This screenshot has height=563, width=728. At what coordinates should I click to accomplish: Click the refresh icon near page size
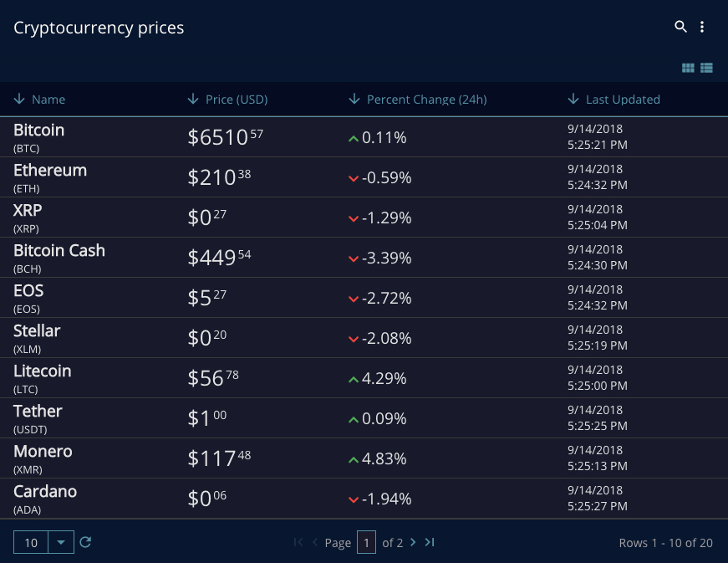click(x=84, y=542)
